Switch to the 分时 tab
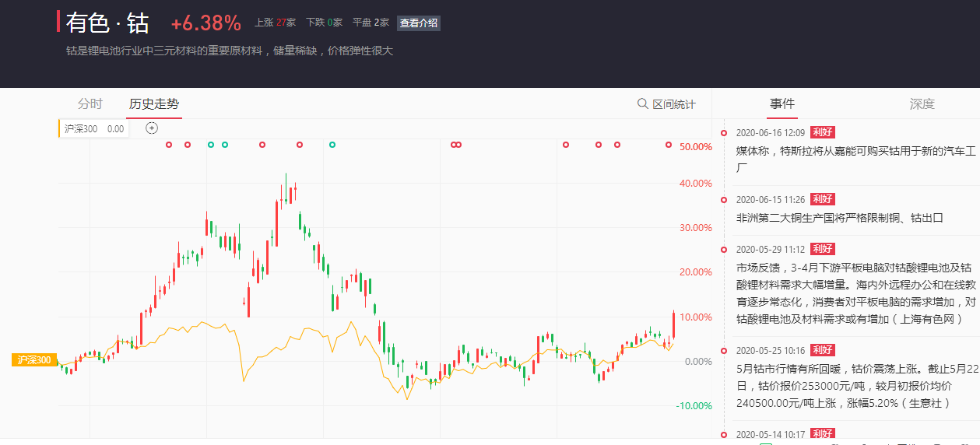980x445 pixels. pos(90,104)
